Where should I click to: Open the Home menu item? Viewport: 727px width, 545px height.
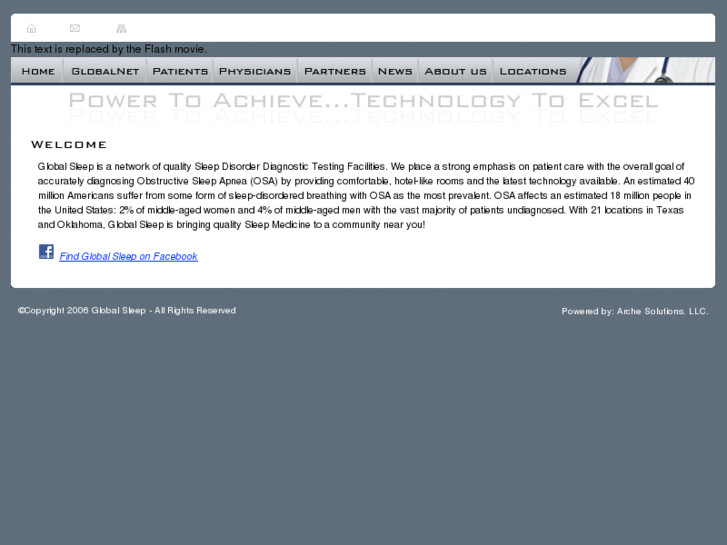click(38, 71)
